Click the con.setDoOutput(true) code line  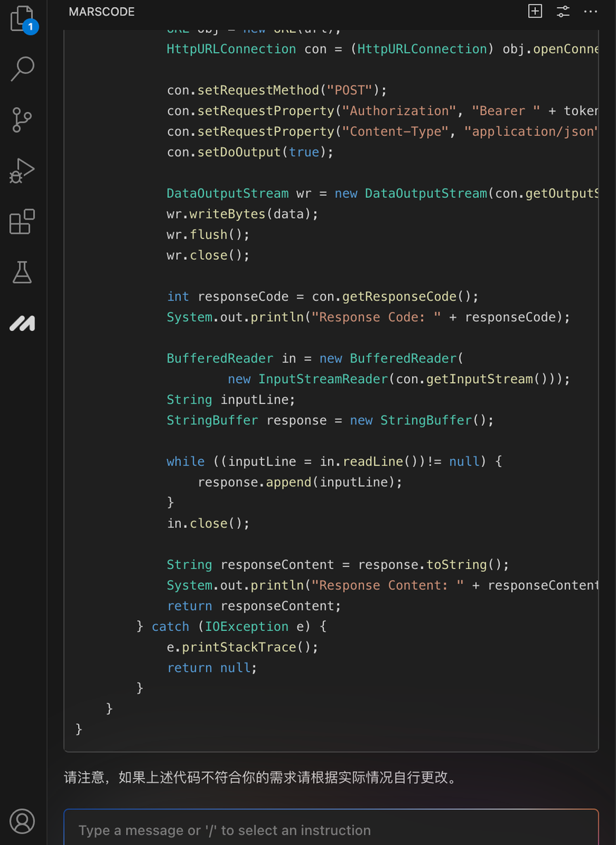click(250, 152)
